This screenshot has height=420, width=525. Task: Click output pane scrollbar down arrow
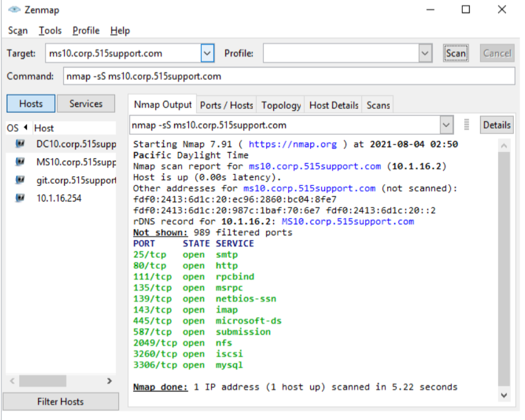[x=504, y=395]
